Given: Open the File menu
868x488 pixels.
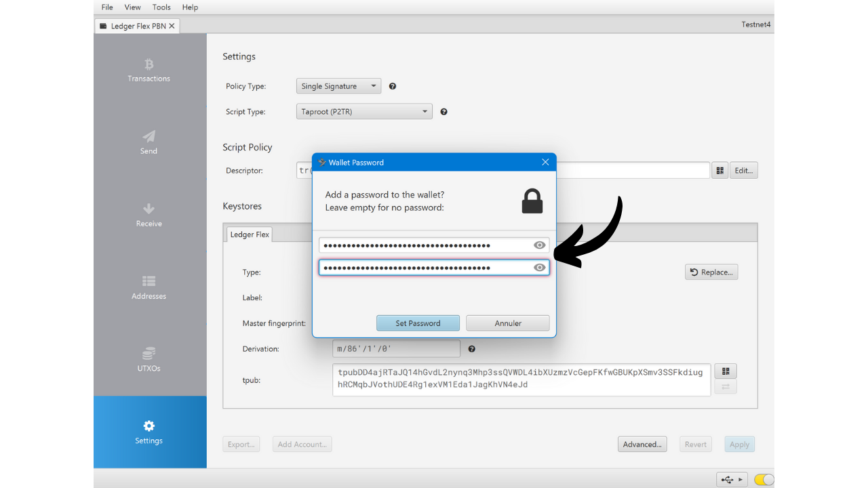Looking at the screenshot, I should pos(107,7).
